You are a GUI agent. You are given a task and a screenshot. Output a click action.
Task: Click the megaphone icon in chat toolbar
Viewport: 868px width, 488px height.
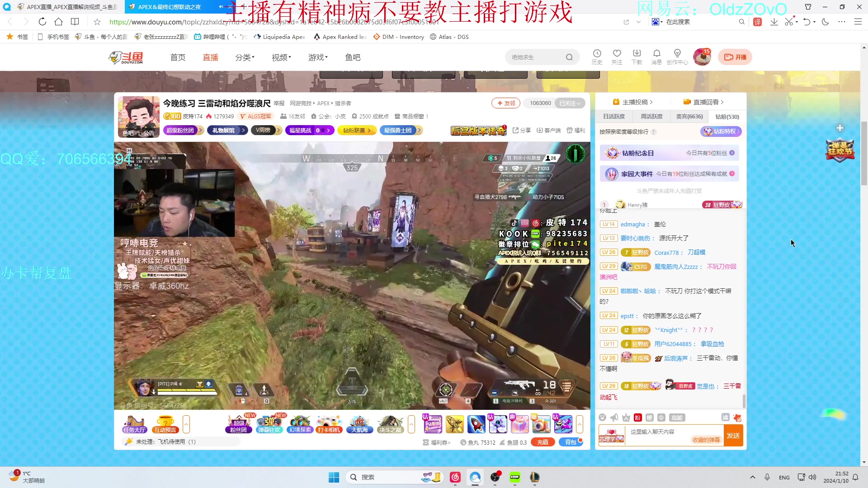614,418
